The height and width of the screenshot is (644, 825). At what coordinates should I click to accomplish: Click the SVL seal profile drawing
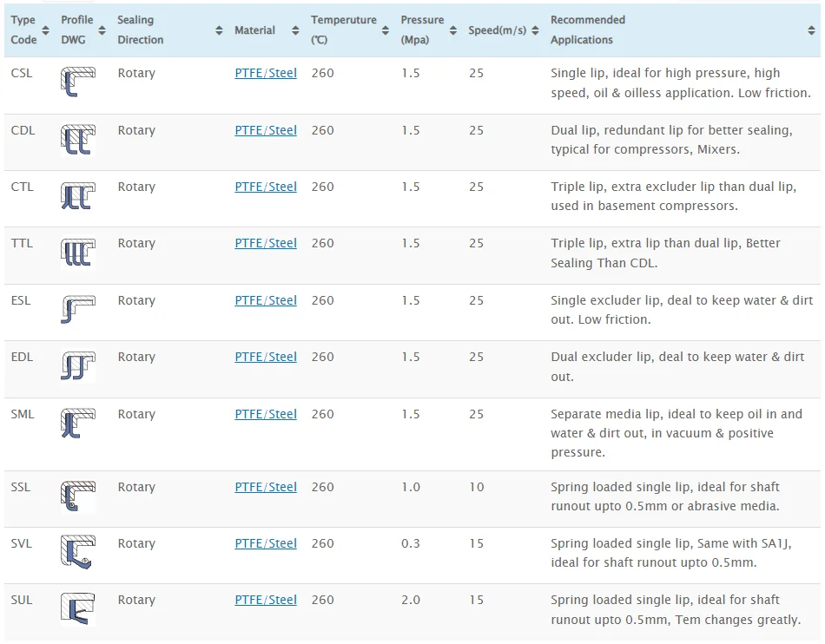click(x=77, y=553)
